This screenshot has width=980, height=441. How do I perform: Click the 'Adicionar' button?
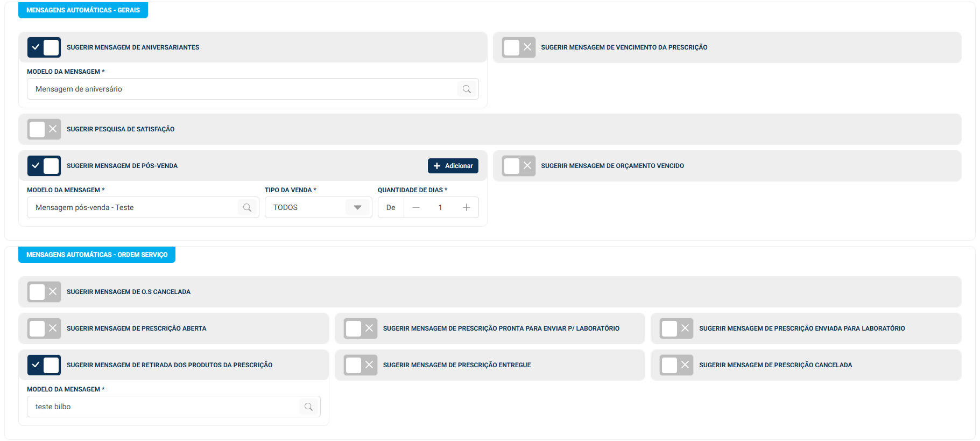(453, 166)
